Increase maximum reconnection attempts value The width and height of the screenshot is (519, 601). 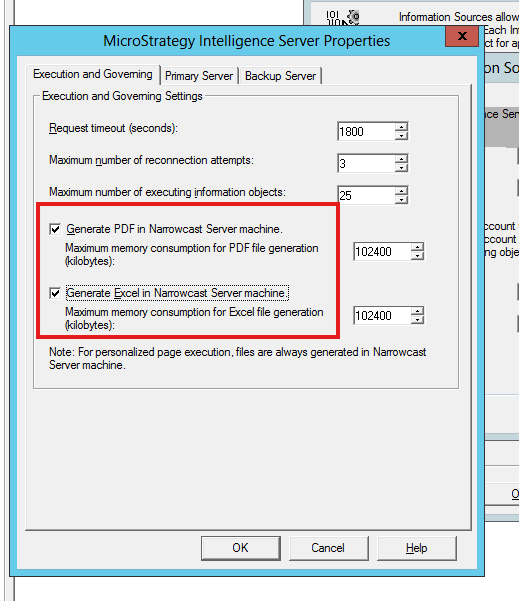[401, 159]
